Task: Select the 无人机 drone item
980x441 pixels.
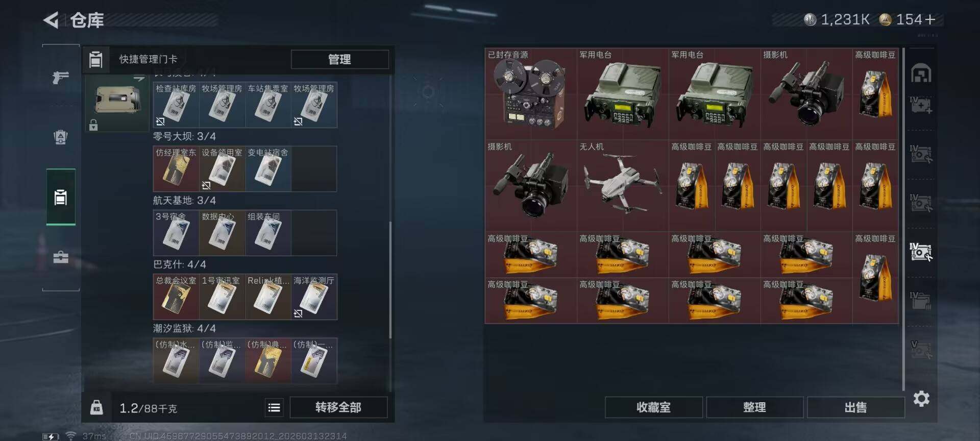Action: pyautogui.click(x=623, y=186)
